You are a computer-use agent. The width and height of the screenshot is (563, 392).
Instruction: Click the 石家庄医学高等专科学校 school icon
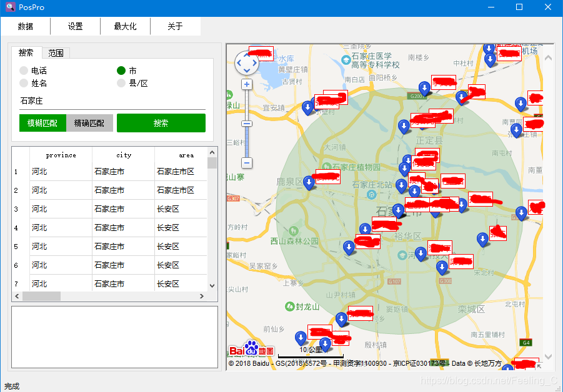coord(346,60)
